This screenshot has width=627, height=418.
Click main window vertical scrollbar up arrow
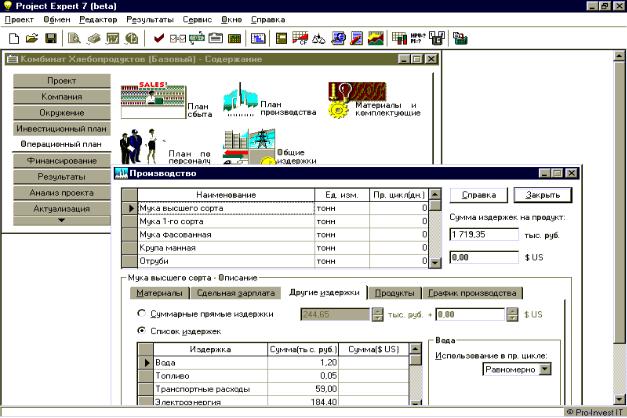619,56
